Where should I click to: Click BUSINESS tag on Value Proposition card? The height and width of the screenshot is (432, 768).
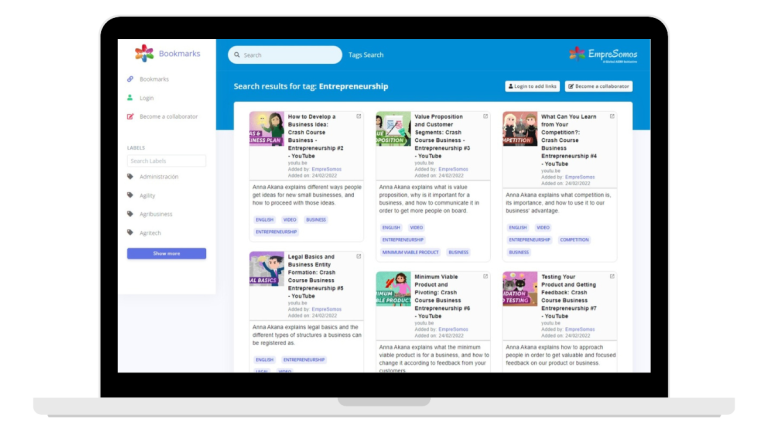click(x=458, y=252)
